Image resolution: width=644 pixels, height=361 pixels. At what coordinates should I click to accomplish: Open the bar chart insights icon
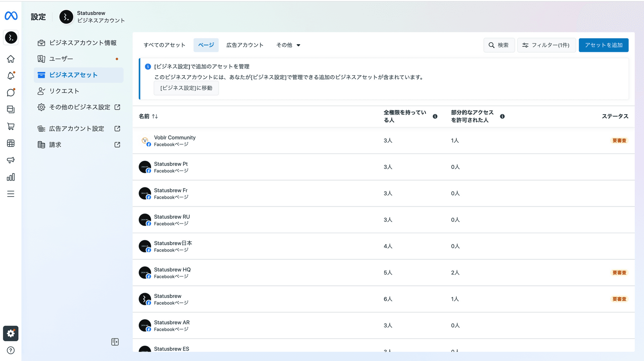(x=11, y=177)
